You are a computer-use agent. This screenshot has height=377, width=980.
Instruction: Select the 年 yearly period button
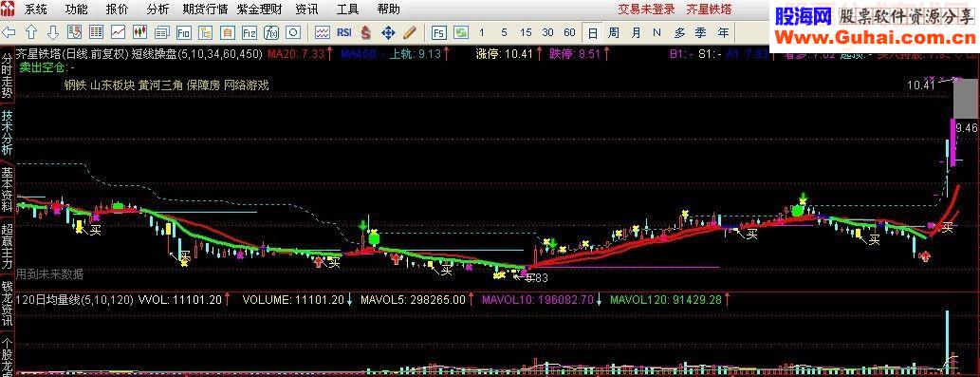[723, 32]
